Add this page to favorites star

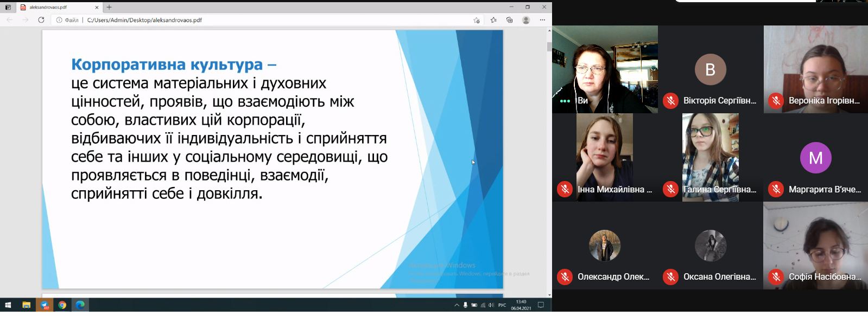coord(477,20)
